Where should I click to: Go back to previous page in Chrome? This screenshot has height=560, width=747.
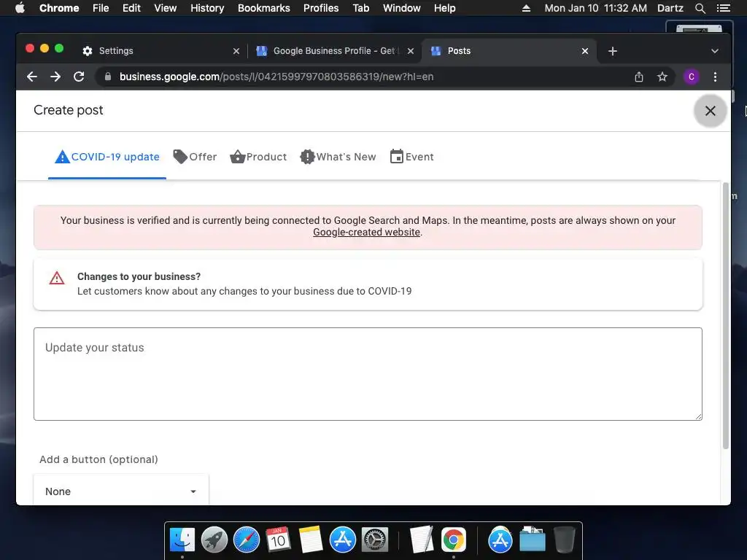click(32, 77)
